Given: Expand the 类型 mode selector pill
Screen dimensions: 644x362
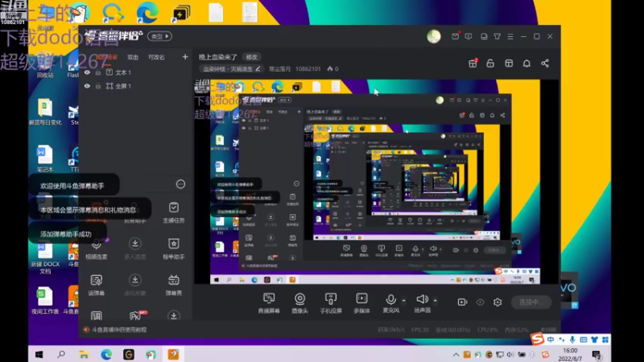Looking at the screenshot, I should click(x=159, y=36).
